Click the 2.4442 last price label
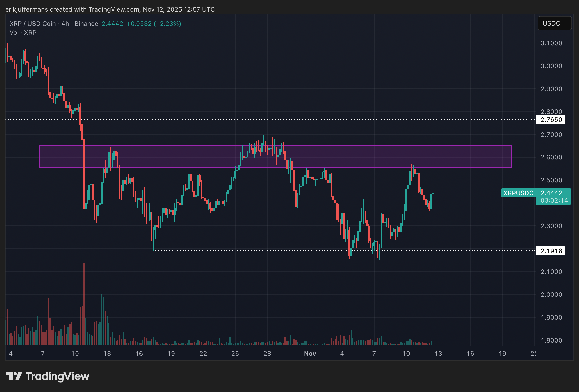 click(551, 193)
